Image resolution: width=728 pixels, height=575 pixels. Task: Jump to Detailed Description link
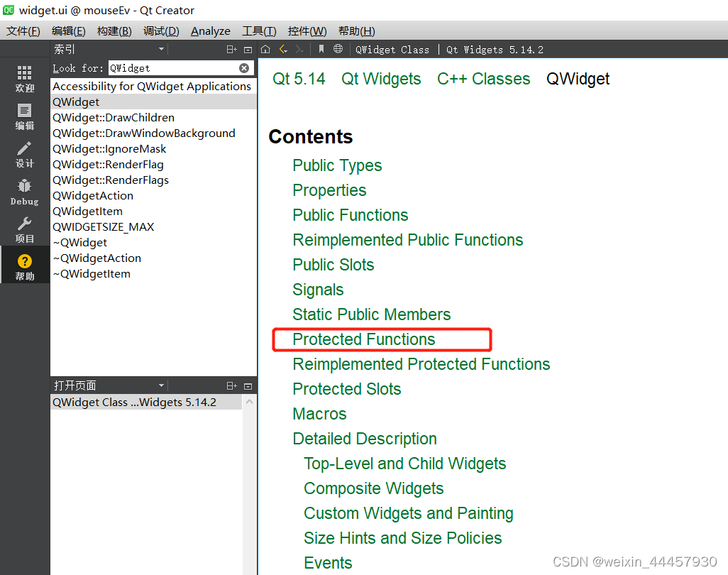[365, 439]
